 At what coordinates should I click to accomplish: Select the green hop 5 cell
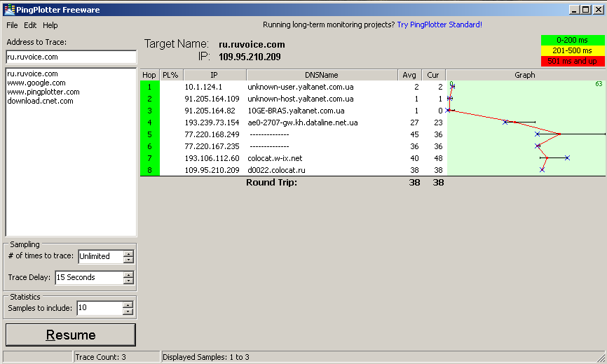(150, 134)
